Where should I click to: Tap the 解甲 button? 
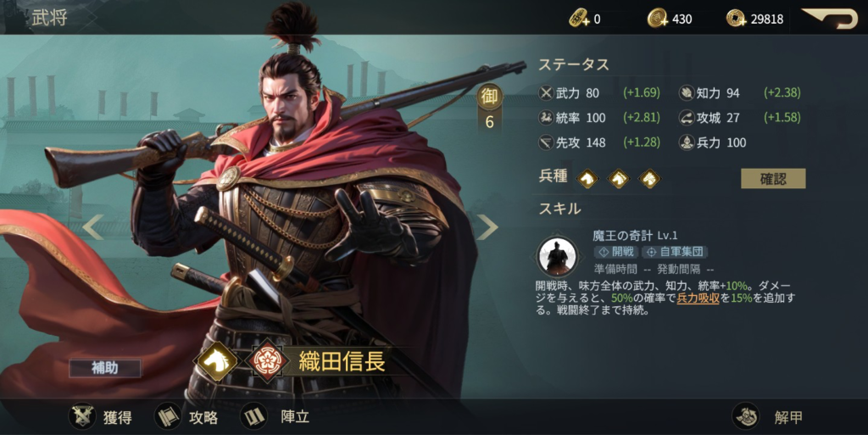coord(768,416)
